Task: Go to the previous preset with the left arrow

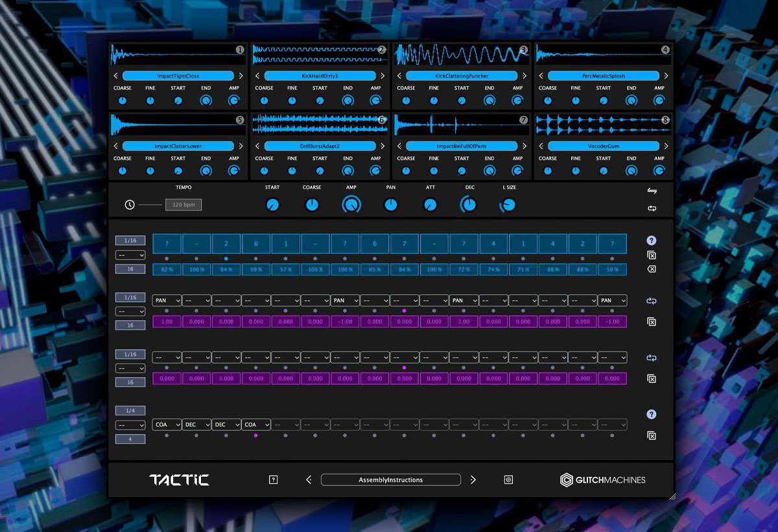Action: (309, 480)
